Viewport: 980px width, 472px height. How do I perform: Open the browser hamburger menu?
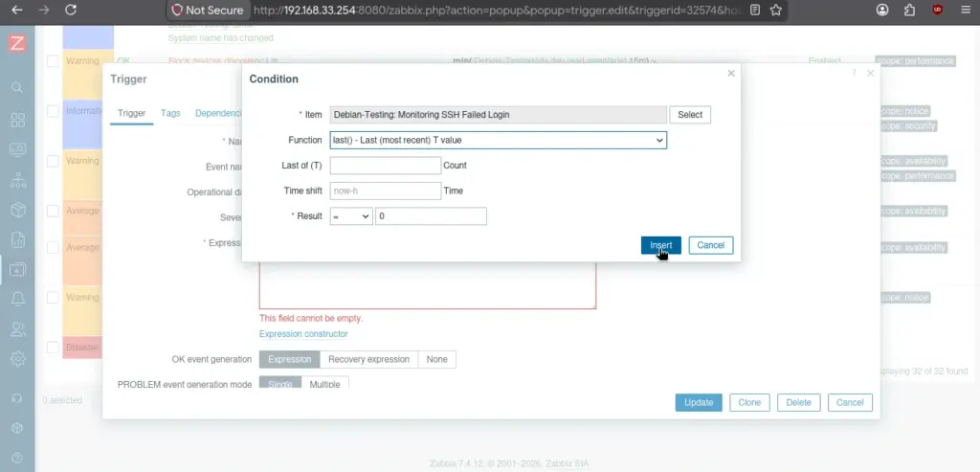965,10
